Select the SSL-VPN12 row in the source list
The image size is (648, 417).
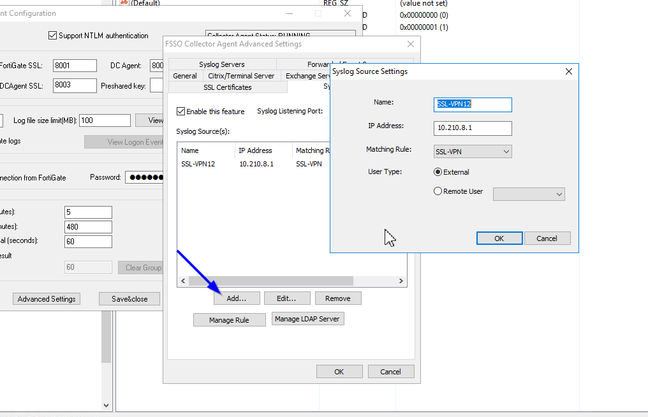click(x=255, y=164)
